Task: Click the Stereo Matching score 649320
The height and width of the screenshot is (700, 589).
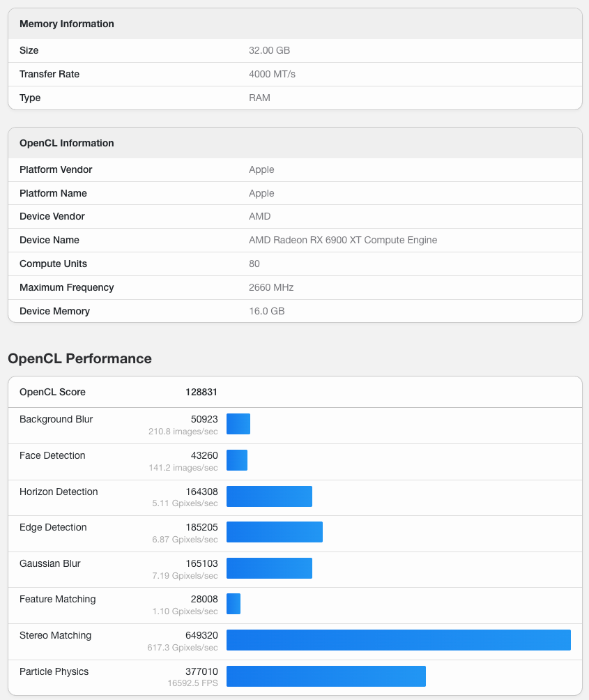Action: tap(201, 635)
